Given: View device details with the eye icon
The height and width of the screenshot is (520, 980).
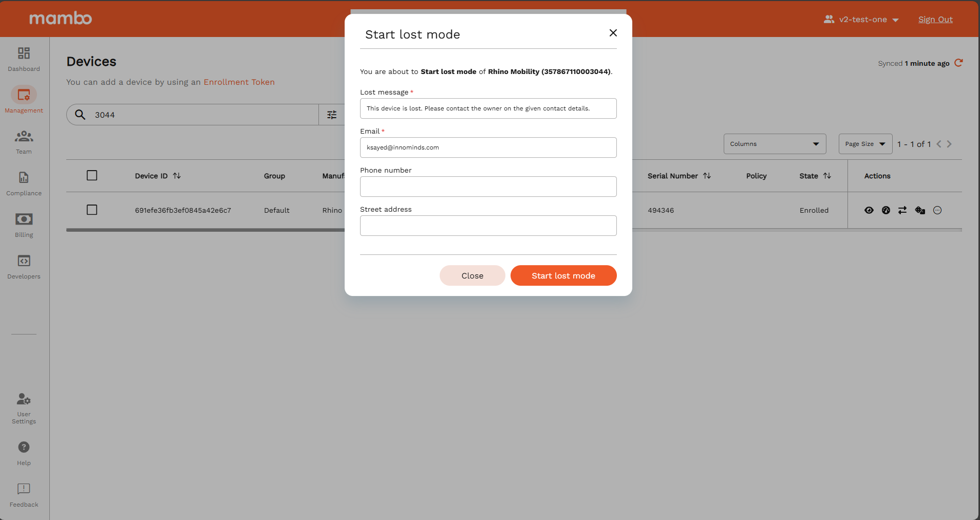Looking at the screenshot, I should click(869, 210).
